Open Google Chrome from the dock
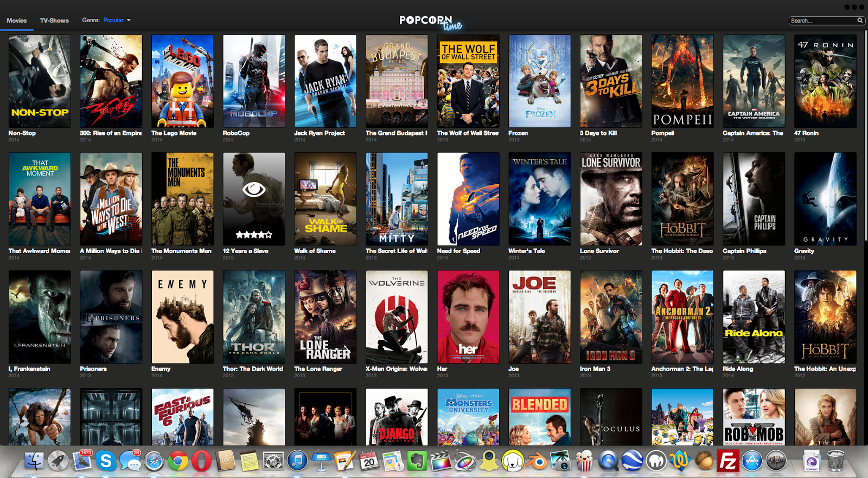The width and height of the screenshot is (868, 478). [x=177, y=461]
